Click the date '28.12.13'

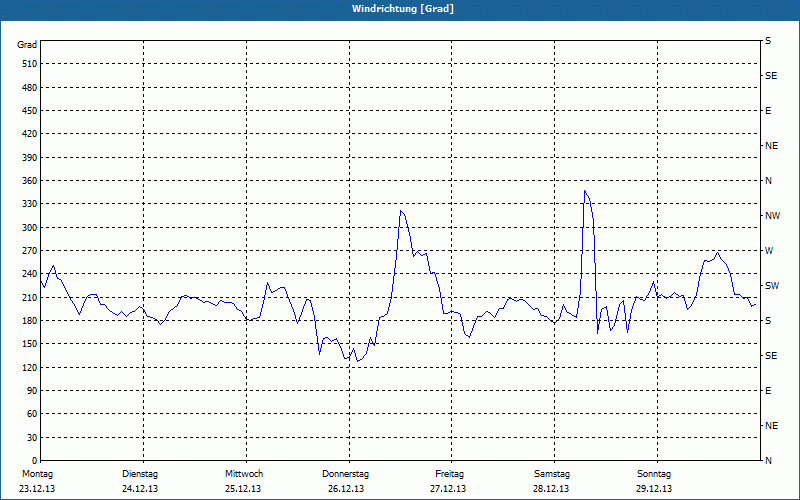click(551, 489)
